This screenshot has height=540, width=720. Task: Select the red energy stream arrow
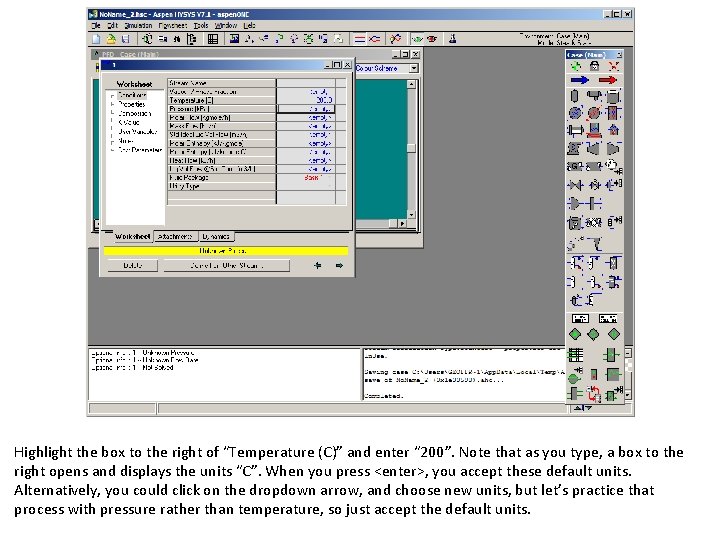click(x=608, y=80)
